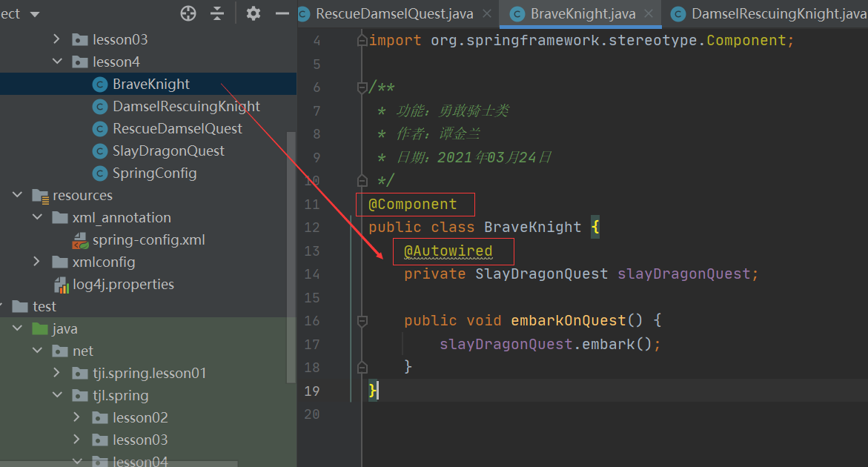Hide the project panel with minus icon

pyautogui.click(x=282, y=13)
